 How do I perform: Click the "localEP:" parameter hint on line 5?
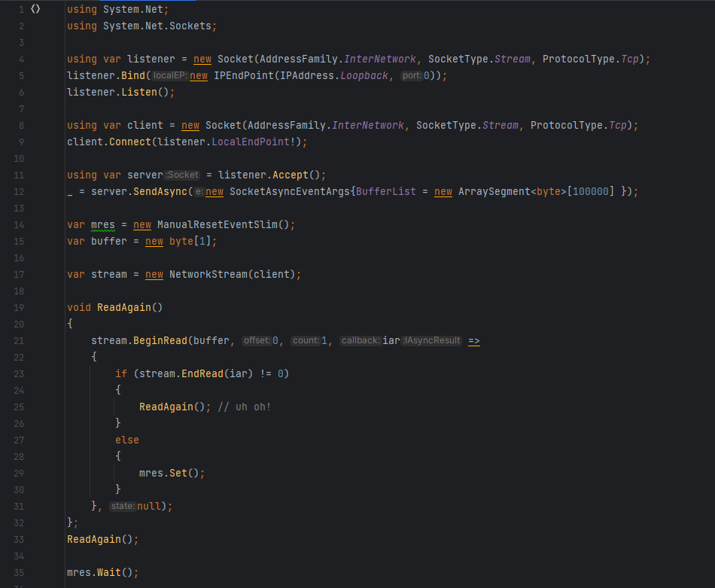[172, 75]
